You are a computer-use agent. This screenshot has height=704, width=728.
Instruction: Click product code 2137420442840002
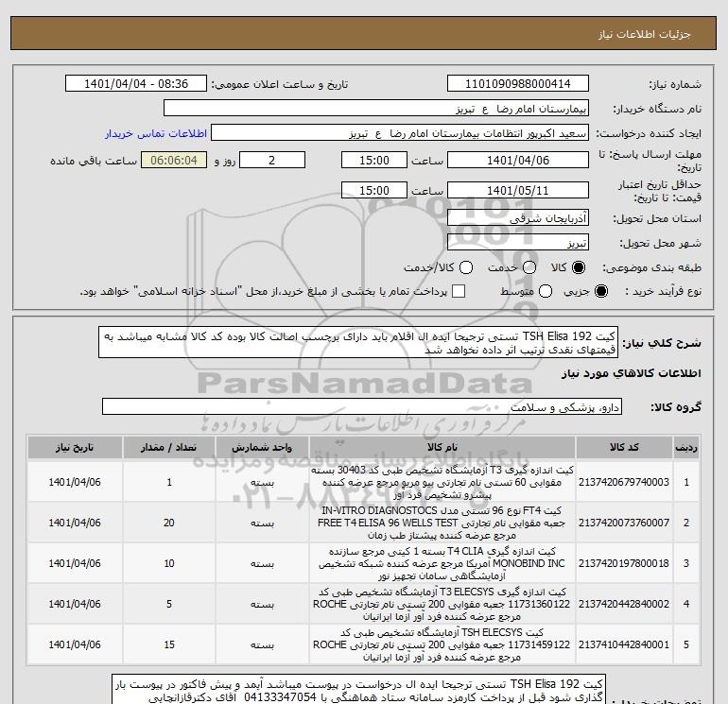[x=624, y=604]
